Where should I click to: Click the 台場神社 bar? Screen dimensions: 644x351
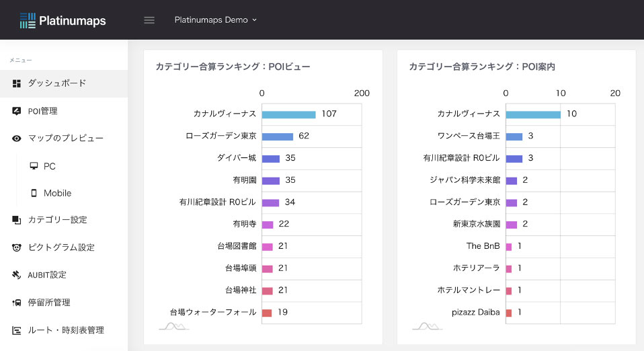tap(268, 291)
